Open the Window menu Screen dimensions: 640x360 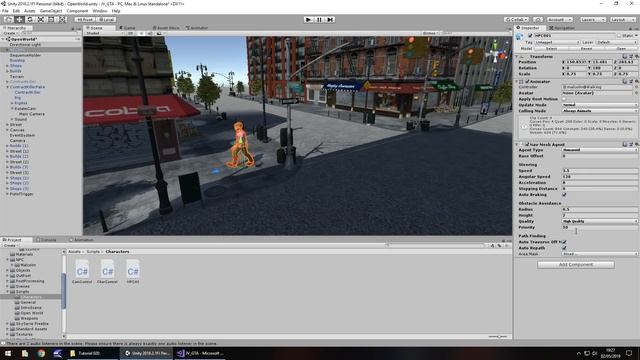click(100, 11)
